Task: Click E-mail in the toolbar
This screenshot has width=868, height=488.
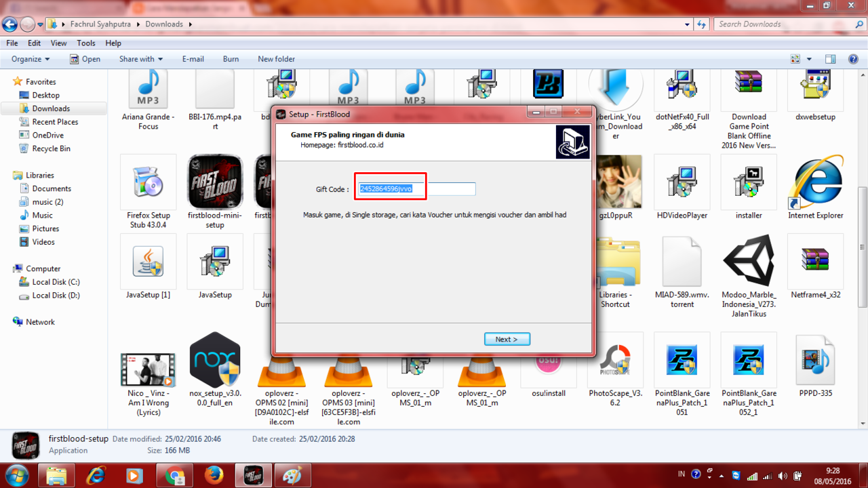Action: tap(193, 59)
